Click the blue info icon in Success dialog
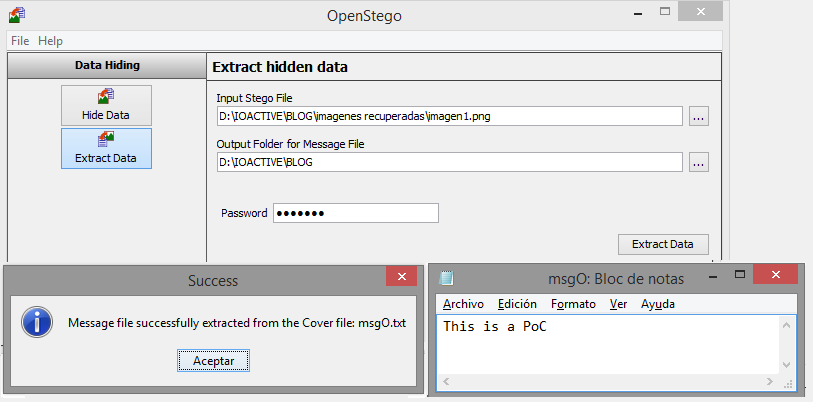Viewport: 813px width, 402px height. pyautogui.click(x=37, y=322)
